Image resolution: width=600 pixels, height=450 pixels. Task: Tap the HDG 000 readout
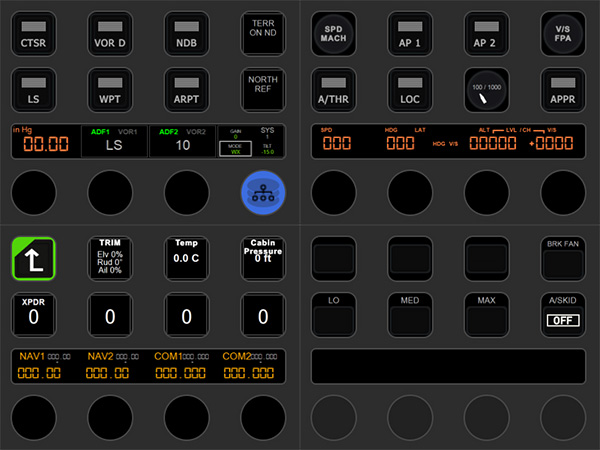click(400, 140)
